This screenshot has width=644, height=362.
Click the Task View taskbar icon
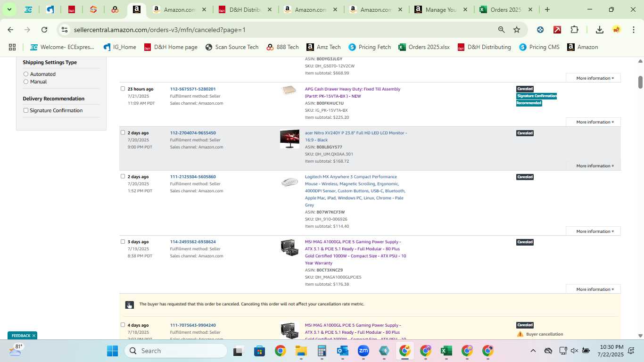tap(238, 351)
